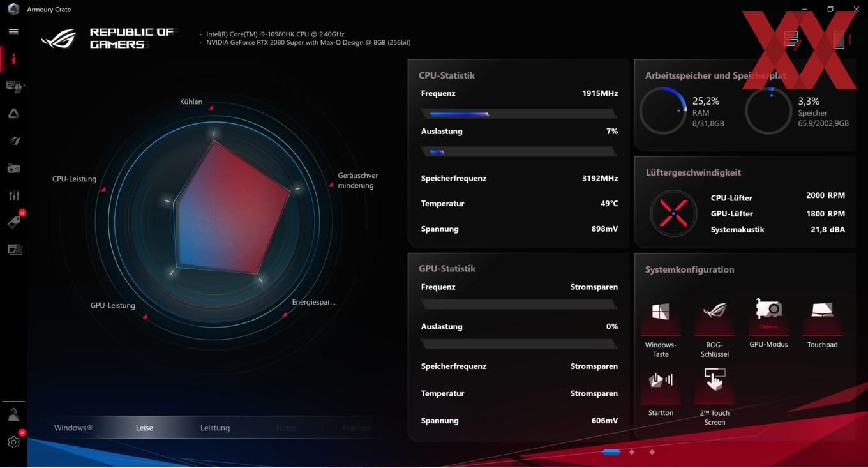The height and width of the screenshot is (468, 868).
Task: Click the Speicher storage circular gauge
Action: coord(768,110)
